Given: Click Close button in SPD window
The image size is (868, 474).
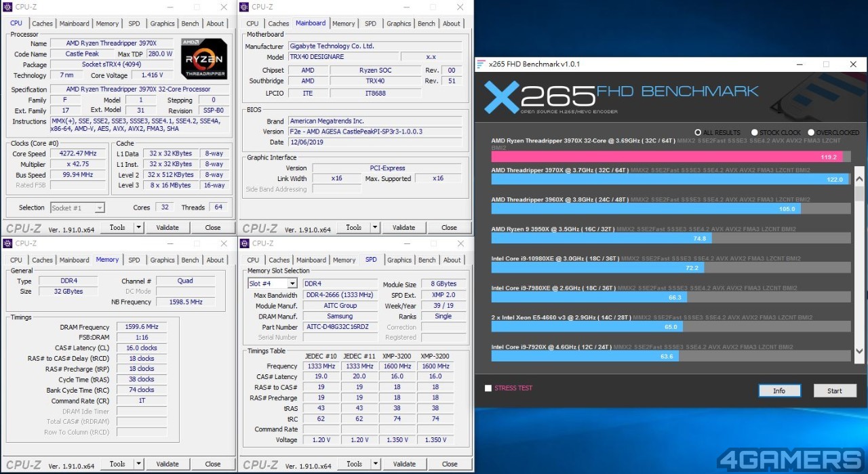Looking at the screenshot, I should click(x=449, y=465).
